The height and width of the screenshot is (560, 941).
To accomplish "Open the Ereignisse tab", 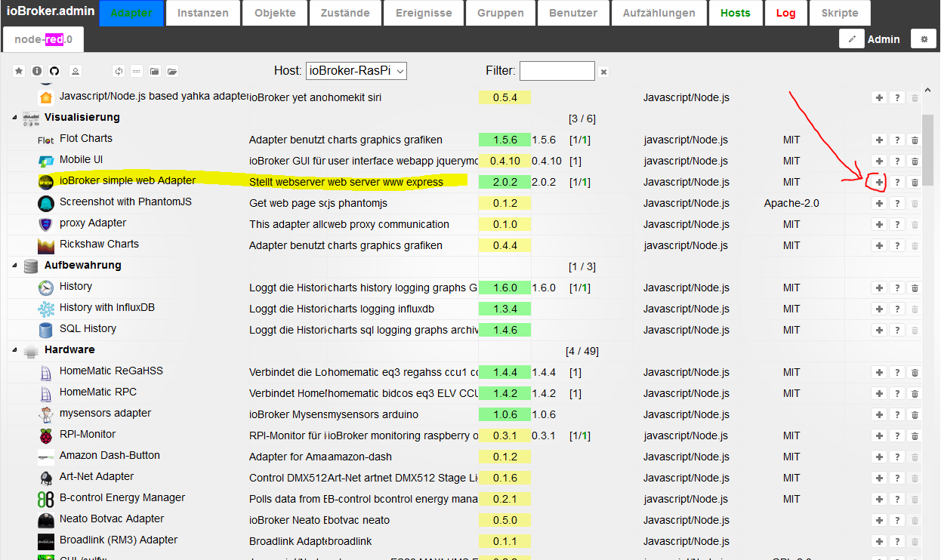I will pyautogui.click(x=425, y=13).
